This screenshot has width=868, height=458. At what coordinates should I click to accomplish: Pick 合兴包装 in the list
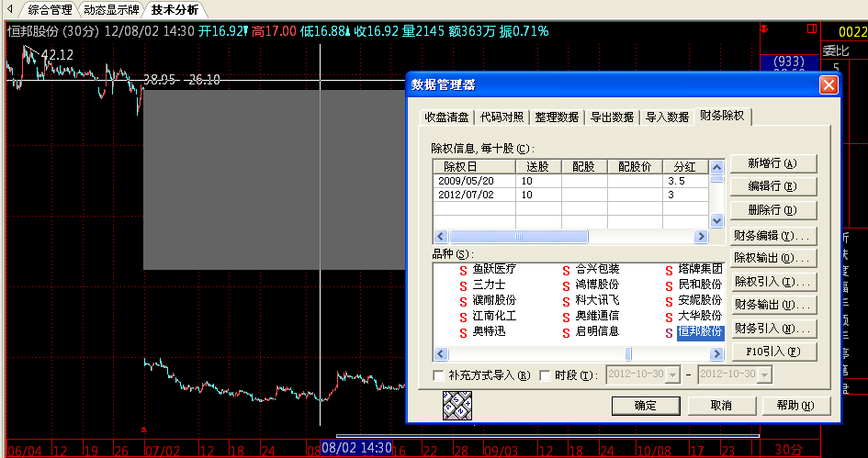point(597,269)
